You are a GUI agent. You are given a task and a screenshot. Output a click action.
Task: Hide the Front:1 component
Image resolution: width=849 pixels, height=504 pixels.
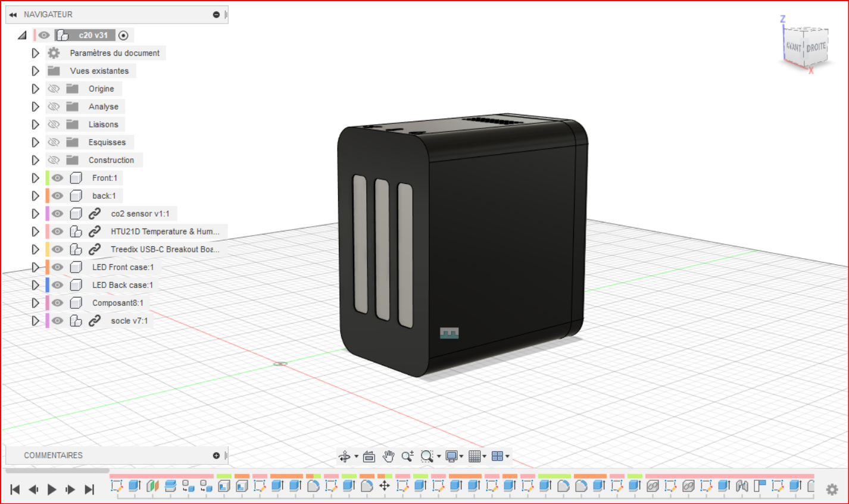[57, 178]
